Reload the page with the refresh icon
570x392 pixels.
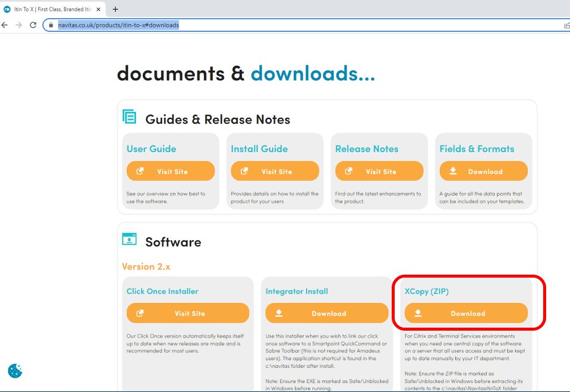(x=33, y=25)
